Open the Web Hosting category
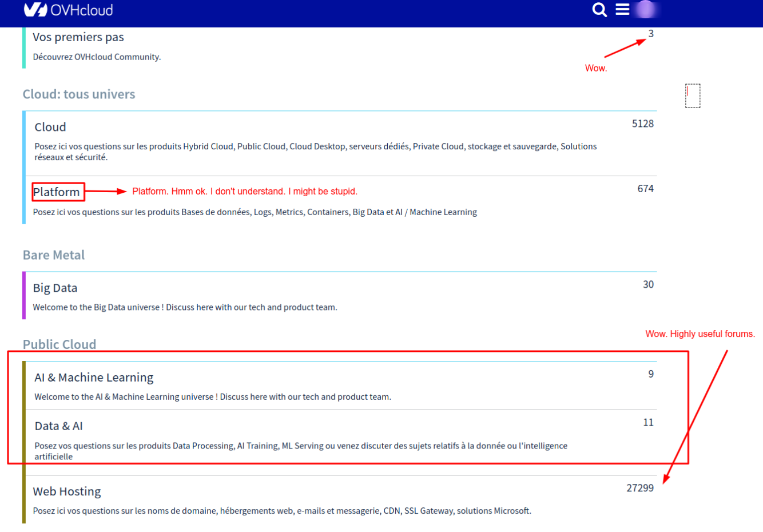The width and height of the screenshot is (763, 532). pyautogui.click(x=67, y=491)
